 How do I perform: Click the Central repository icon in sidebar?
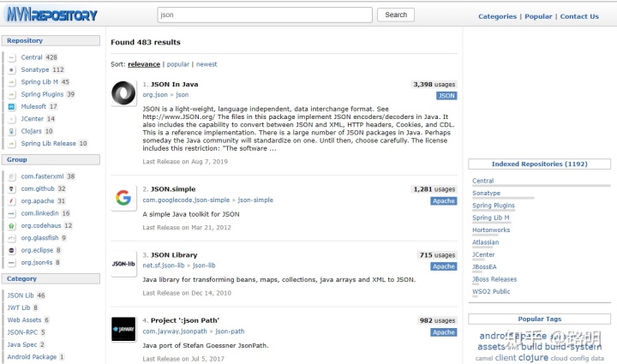pos(12,57)
